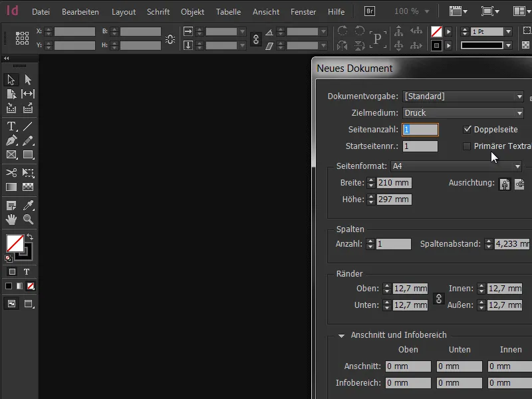532x399 pixels.
Task: Open the Bearbeiten menu
Action: (80, 12)
